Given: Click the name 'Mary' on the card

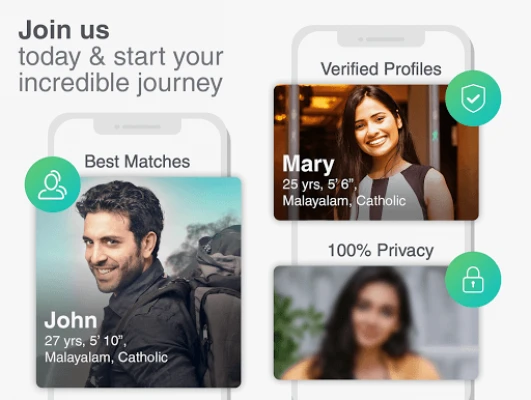Looking at the screenshot, I should coord(309,165).
